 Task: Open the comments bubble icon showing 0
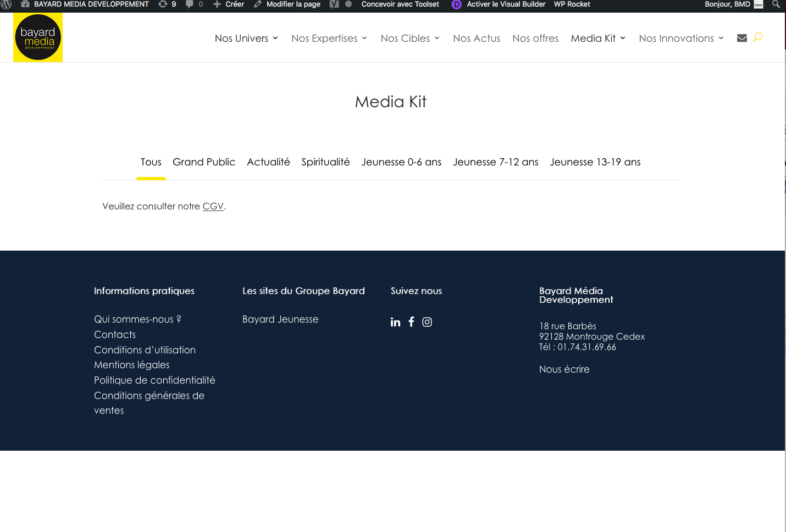(x=190, y=4)
